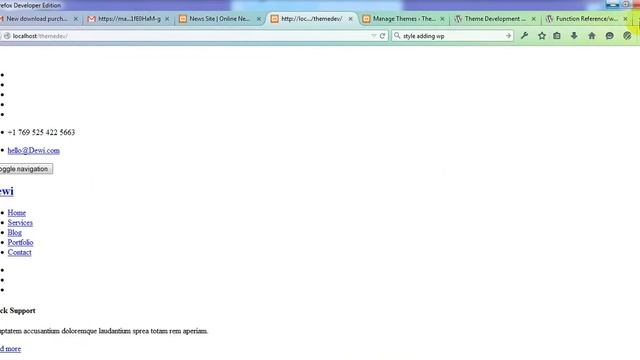Click the 'accusantium doloremque laudantium' paragraph
Screen dimensions: 640x360
104,331
